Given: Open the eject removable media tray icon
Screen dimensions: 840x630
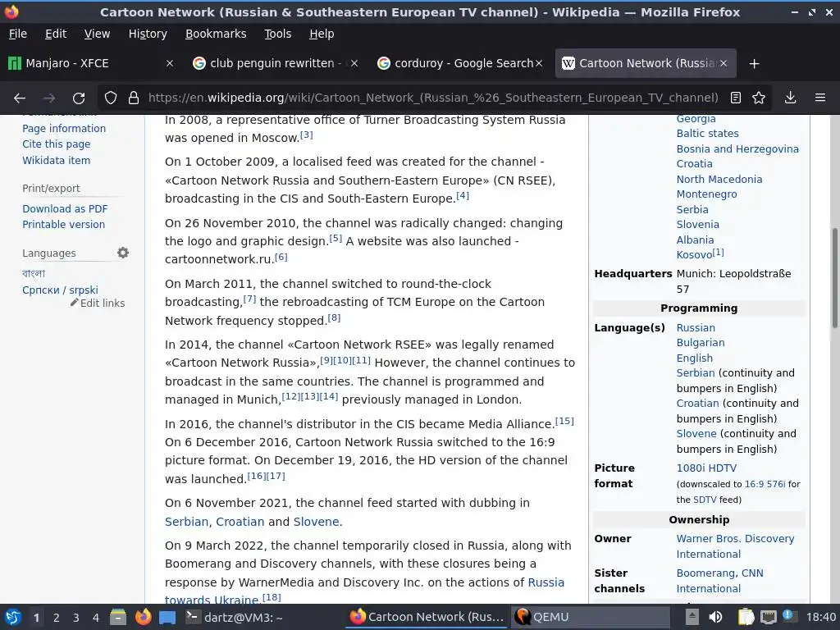Looking at the screenshot, I should click(x=692, y=617).
